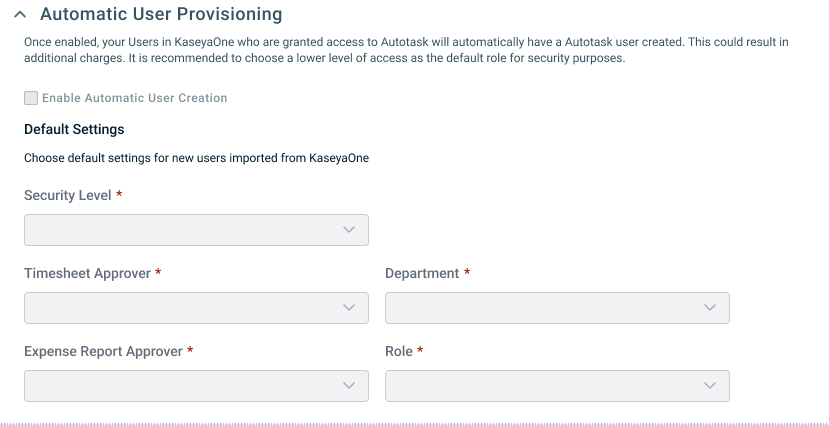This screenshot has width=829, height=425.
Task: Click the Timesheet Approver chevron arrow icon
Action: click(348, 308)
